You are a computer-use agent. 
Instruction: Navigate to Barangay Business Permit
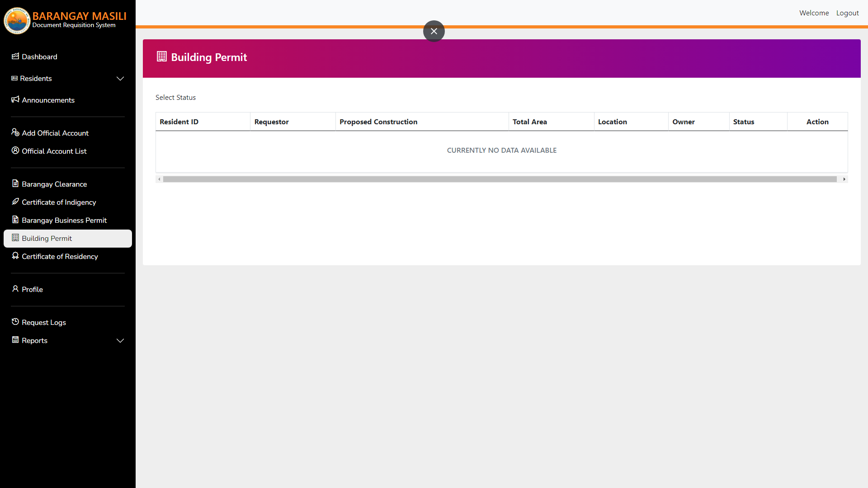[64, 220]
